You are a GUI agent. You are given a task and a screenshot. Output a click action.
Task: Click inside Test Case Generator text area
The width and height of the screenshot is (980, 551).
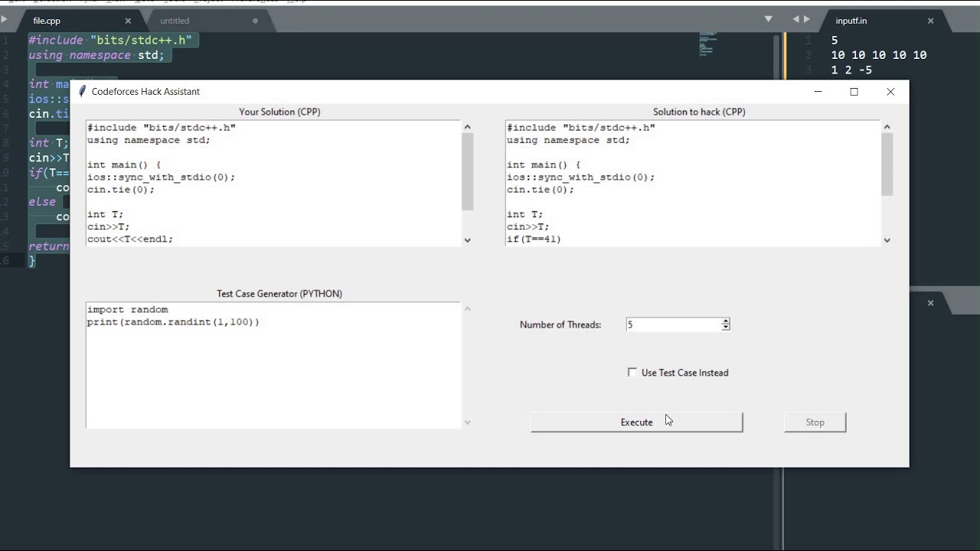273,365
